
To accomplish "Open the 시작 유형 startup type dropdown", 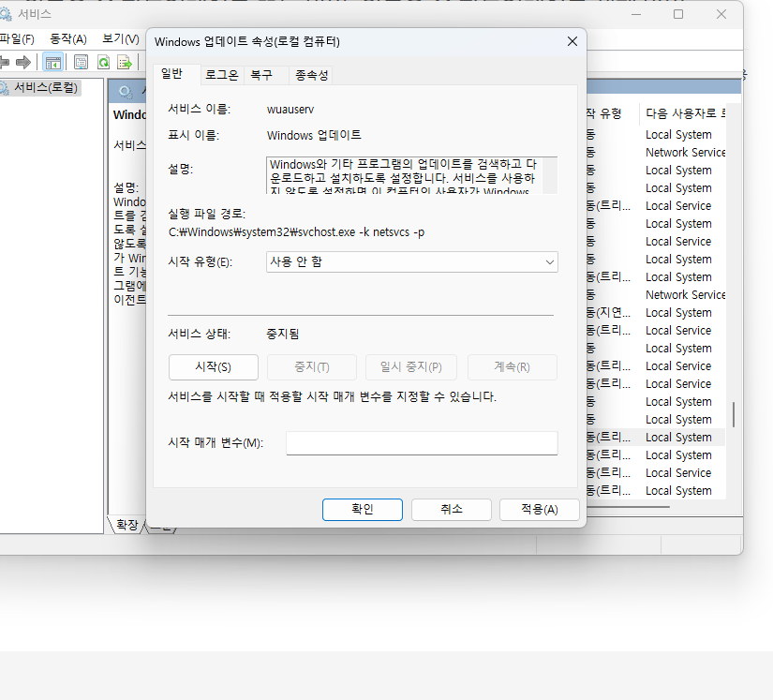I will click(411, 261).
